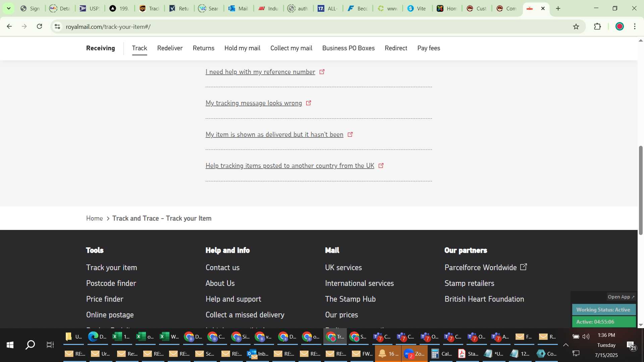This screenshot has width=644, height=362.
Task: Open the Chrome three-dot menu
Action: pos(635,26)
